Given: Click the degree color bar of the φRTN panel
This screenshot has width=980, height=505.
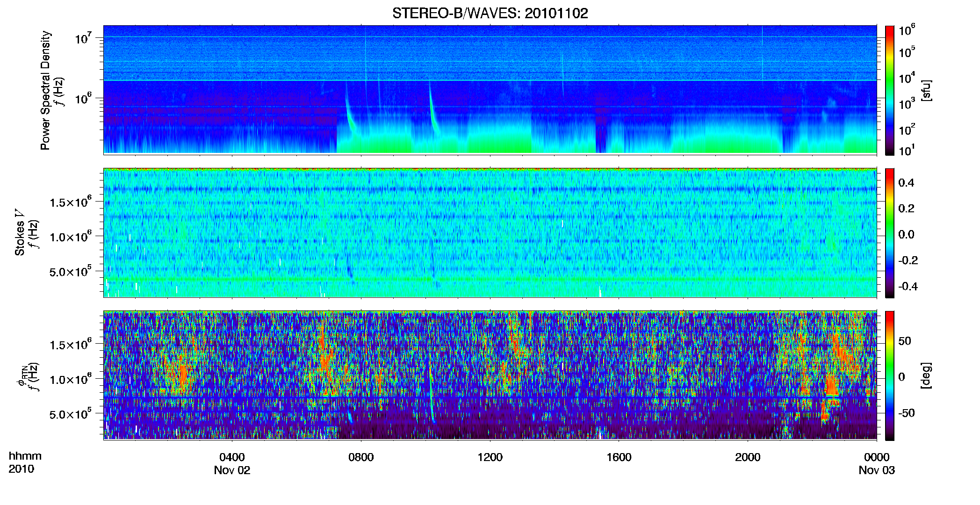Looking at the screenshot, I should [889, 375].
